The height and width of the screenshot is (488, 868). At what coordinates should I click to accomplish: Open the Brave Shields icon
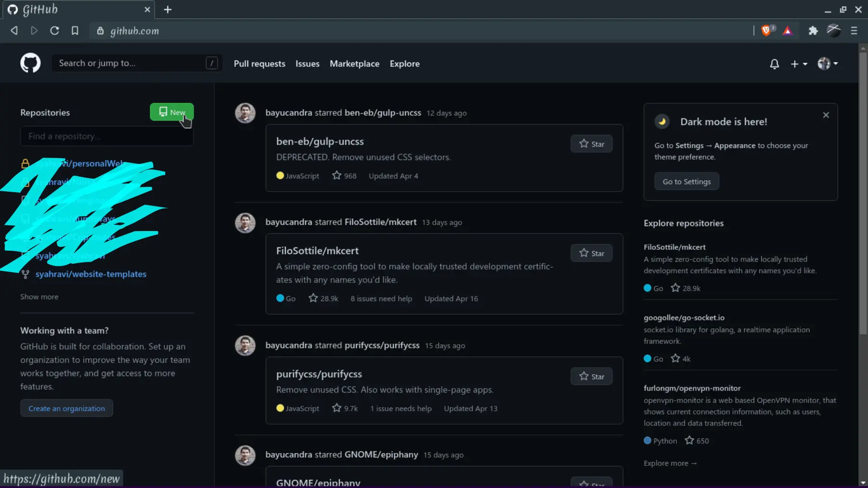click(x=768, y=31)
